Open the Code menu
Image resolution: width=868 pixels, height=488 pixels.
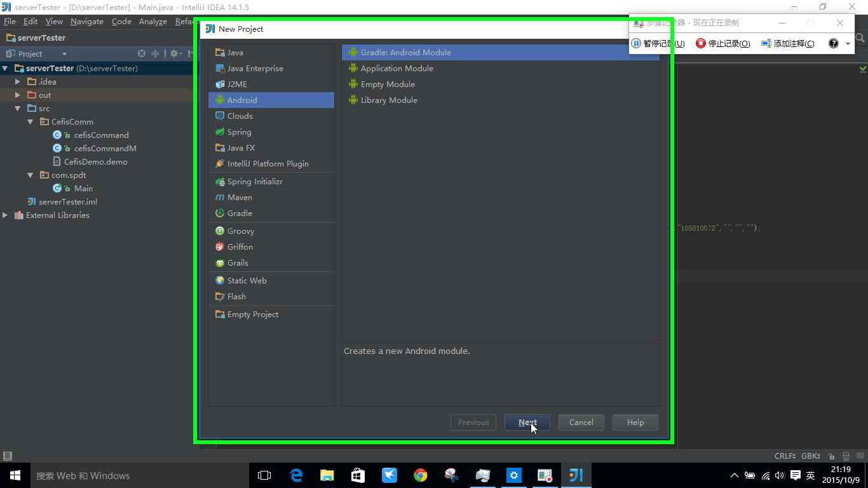coord(121,21)
